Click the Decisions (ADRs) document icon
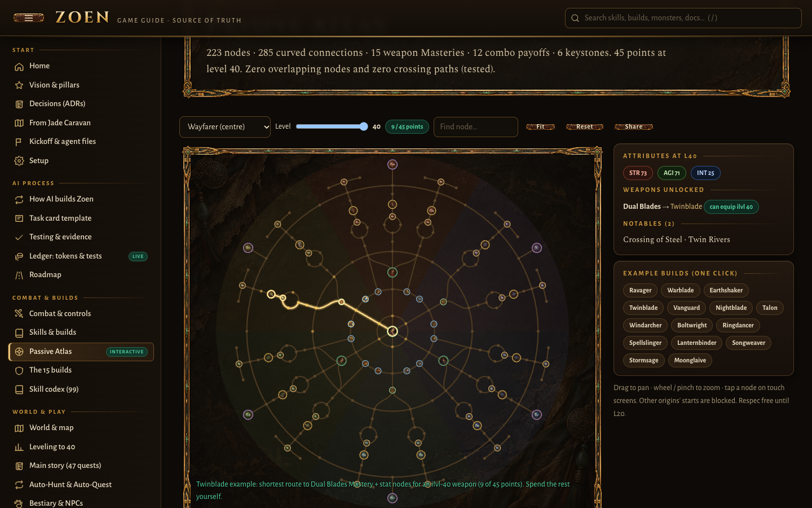The height and width of the screenshot is (508, 812). point(19,104)
